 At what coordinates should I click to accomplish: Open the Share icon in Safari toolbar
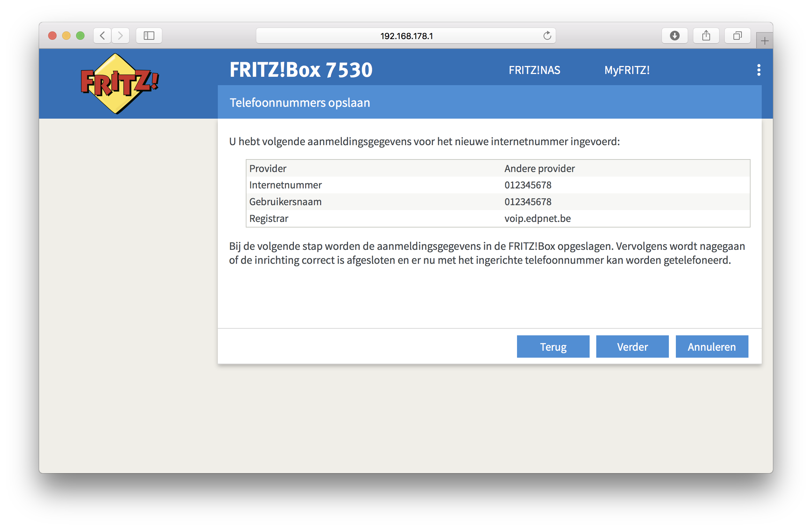point(706,36)
